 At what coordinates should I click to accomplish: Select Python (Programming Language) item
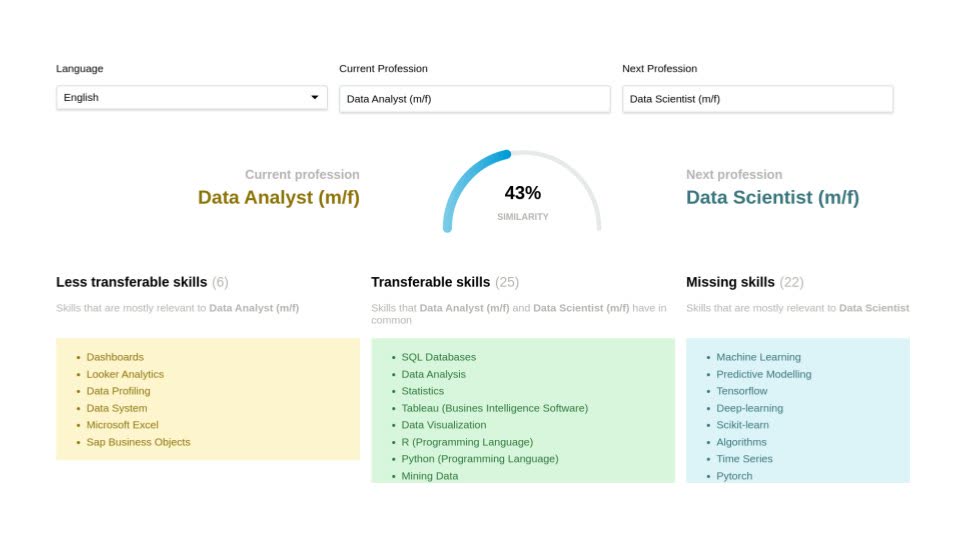480,459
